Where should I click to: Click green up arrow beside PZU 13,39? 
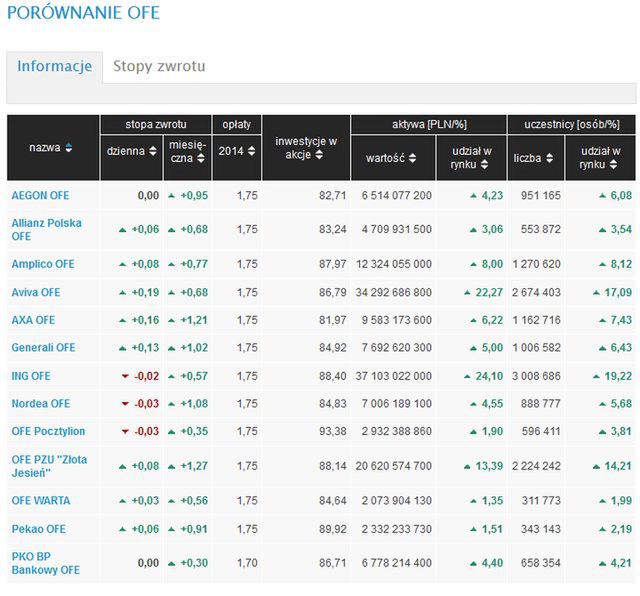(467, 466)
